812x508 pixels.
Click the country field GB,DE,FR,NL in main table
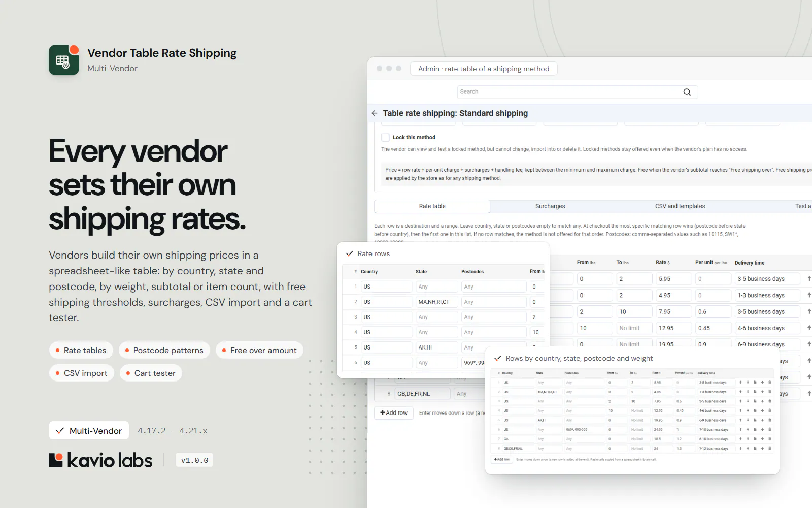pyautogui.click(x=422, y=394)
